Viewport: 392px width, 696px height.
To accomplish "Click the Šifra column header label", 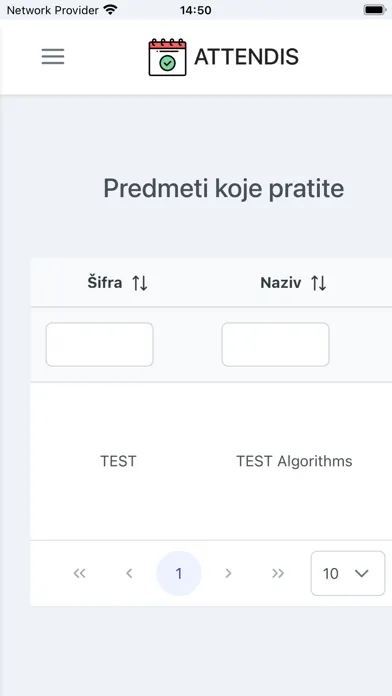I will tap(105, 283).
